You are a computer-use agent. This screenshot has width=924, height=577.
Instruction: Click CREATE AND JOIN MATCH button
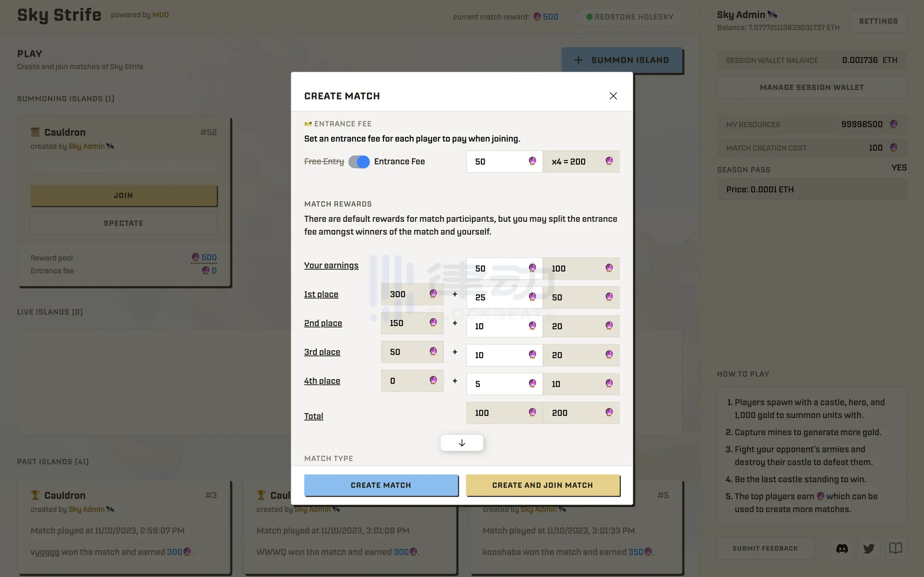click(x=542, y=485)
